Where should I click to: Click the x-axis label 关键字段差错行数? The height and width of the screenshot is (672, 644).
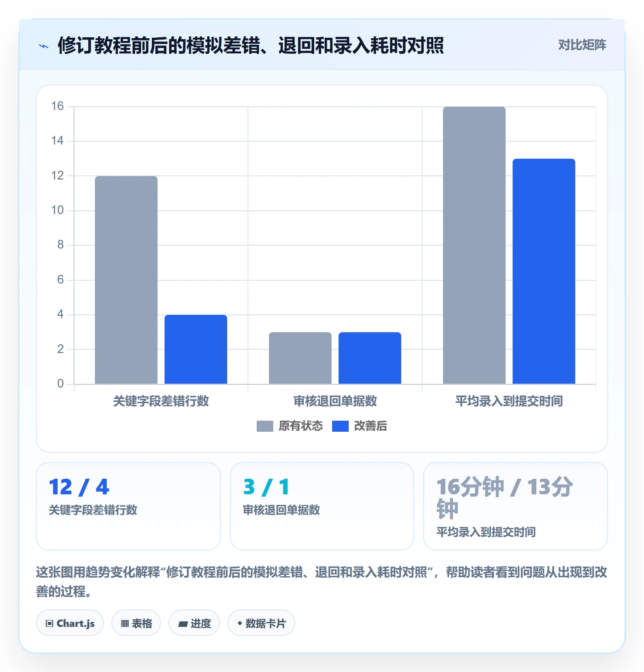click(x=161, y=401)
